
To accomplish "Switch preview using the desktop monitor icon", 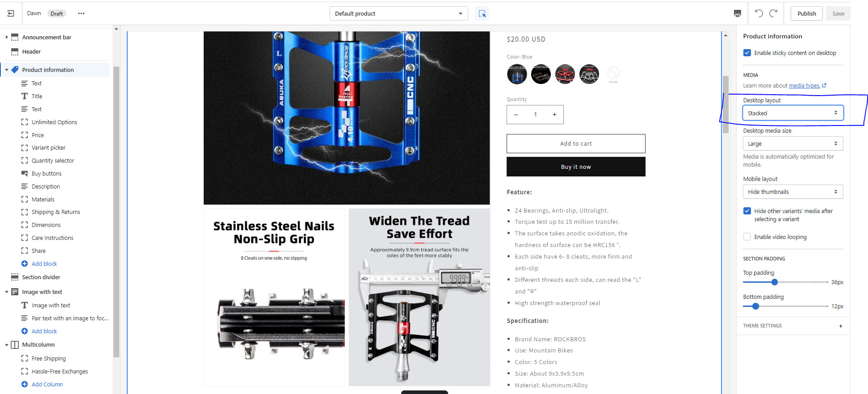I will point(738,13).
